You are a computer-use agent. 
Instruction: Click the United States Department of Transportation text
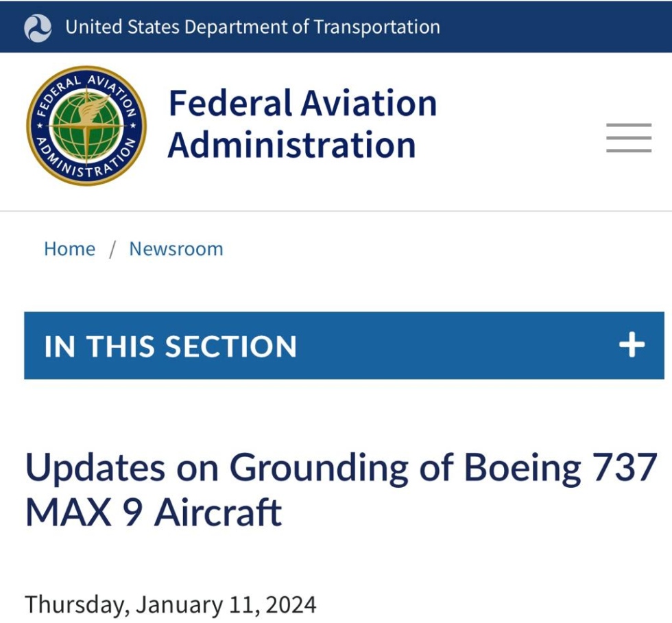point(253,27)
